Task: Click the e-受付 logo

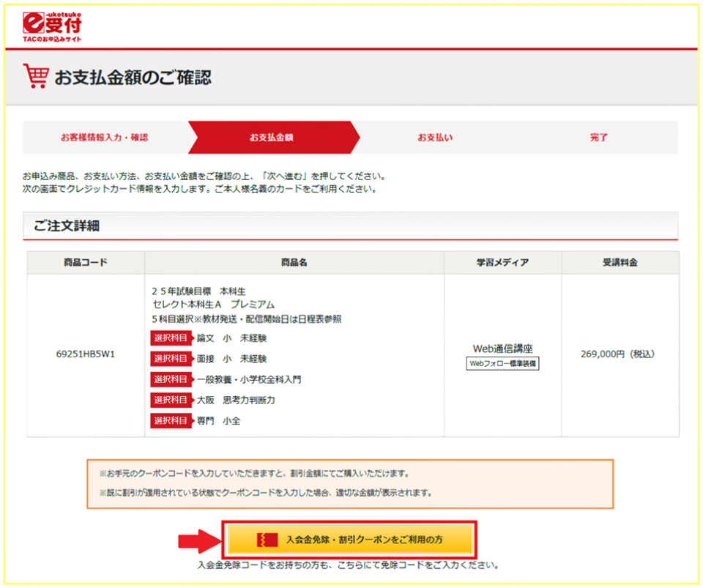Action: pyautogui.click(x=51, y=26)
